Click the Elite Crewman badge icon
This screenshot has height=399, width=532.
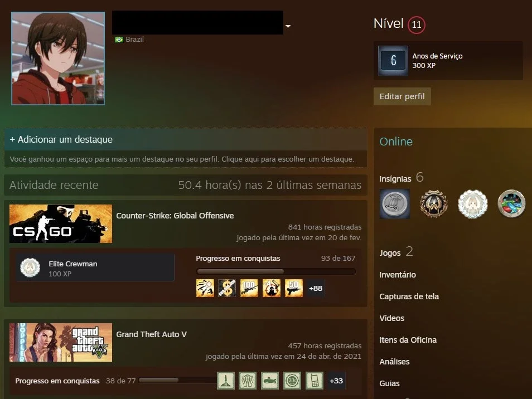point(30,267)
